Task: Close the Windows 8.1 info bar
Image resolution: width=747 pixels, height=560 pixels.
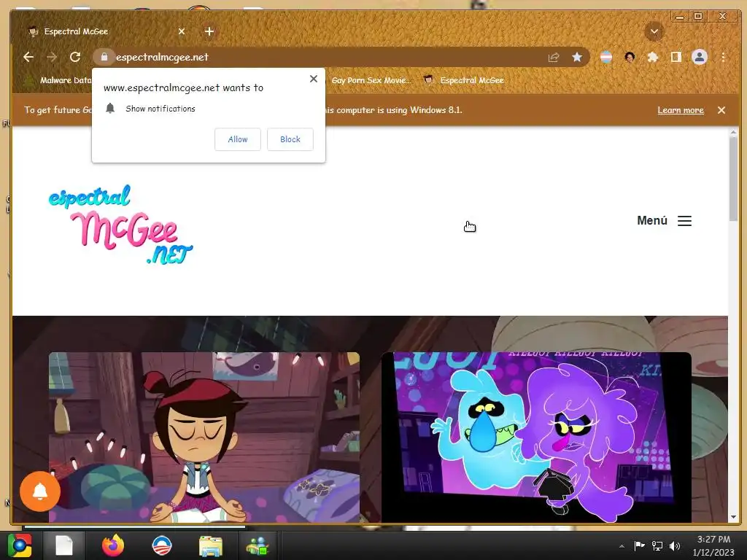Action: pyautogui.click(x=721, y=110)
